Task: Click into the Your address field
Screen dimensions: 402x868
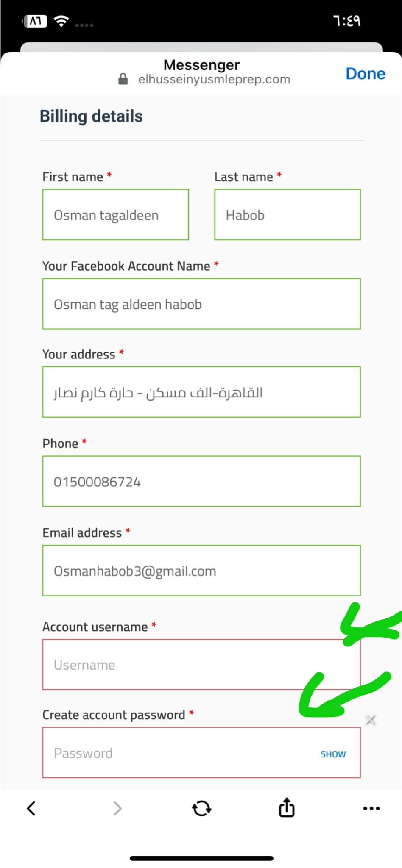Action: point(201,392)
